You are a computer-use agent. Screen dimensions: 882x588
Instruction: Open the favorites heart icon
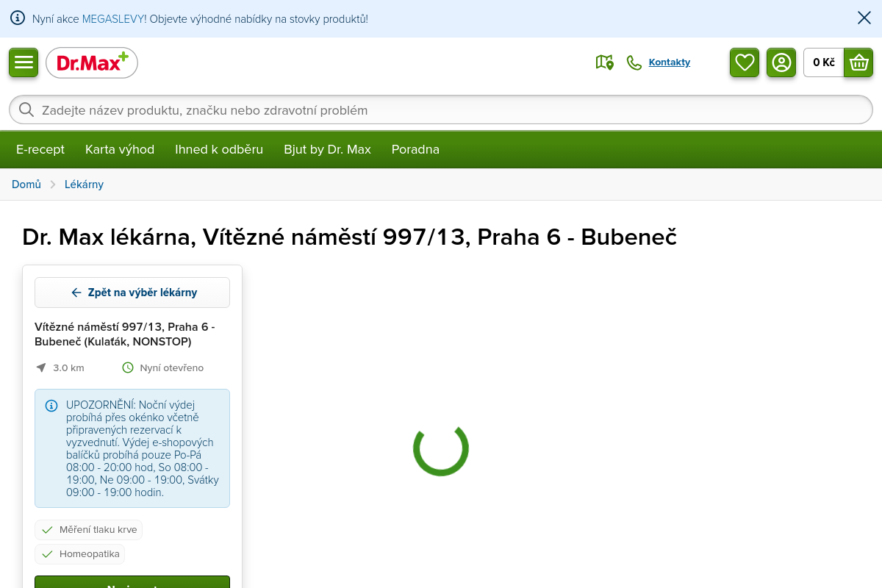(x=745, y=62)
